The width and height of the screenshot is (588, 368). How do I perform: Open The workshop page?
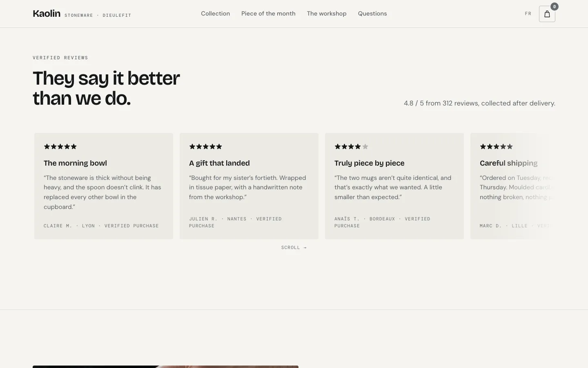327,13
